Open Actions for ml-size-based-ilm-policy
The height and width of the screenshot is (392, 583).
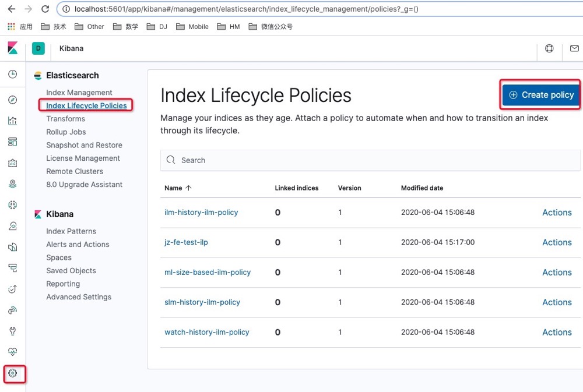point(557,273)
